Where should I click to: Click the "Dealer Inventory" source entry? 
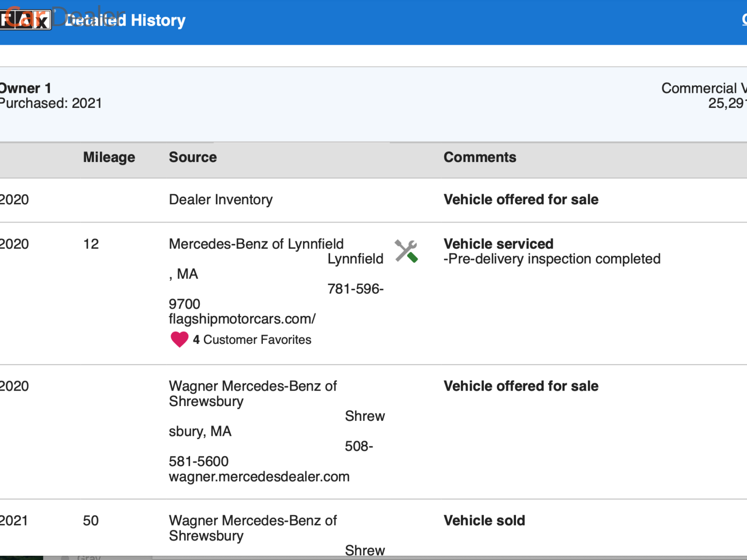pyautogui.click(x=221, y=200)
